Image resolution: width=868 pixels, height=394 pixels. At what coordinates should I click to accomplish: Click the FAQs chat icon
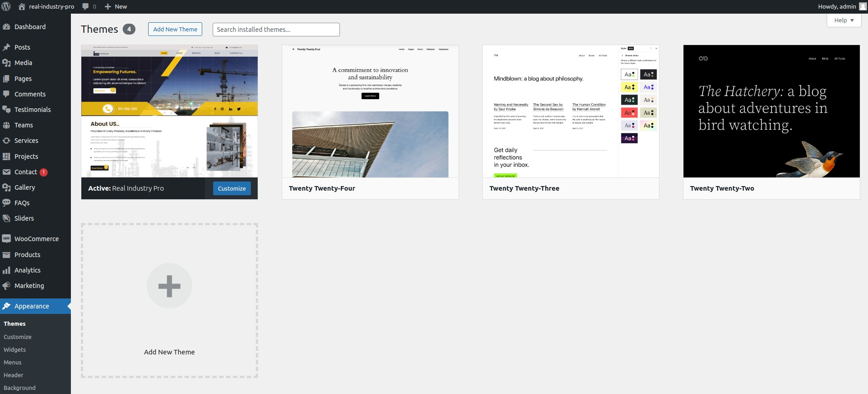coord(6,203)
